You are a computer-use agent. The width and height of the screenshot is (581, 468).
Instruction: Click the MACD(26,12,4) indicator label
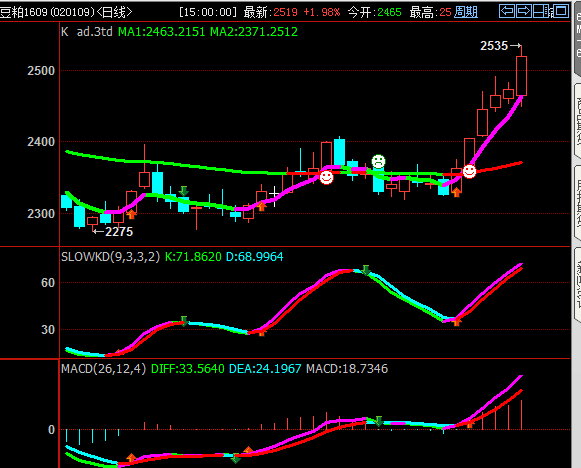click(104, 369)
